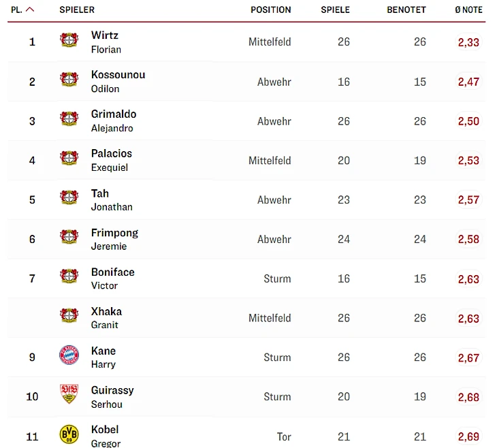Sort table by Benotet column header
This screenshot has height=448, width=497.
click(x=406, y=10)
